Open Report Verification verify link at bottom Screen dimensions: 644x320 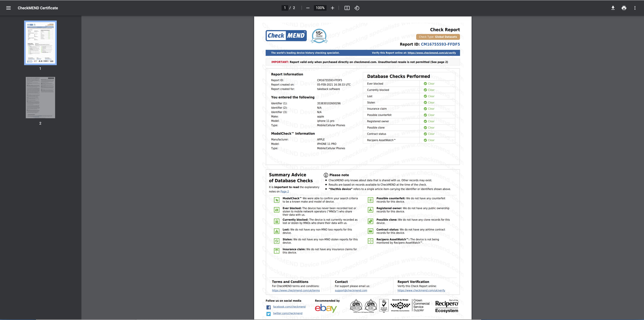coord(421,291)
